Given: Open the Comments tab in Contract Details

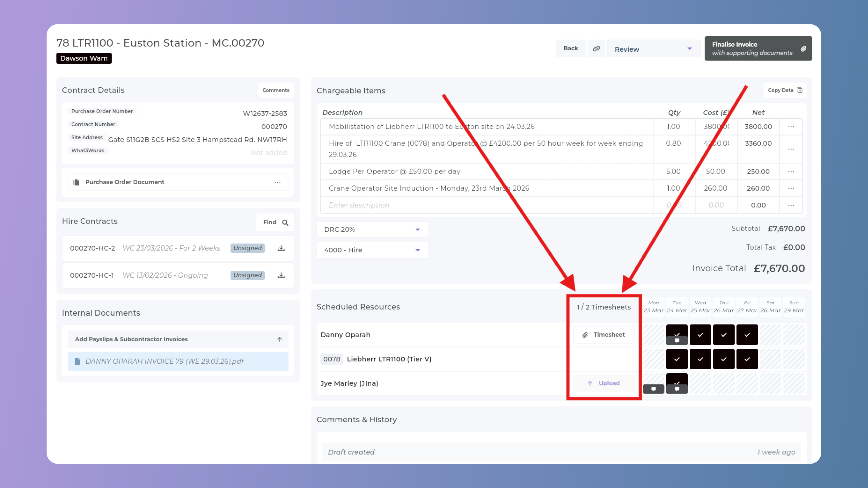Looking at the screenshot, I should point(276,90).
